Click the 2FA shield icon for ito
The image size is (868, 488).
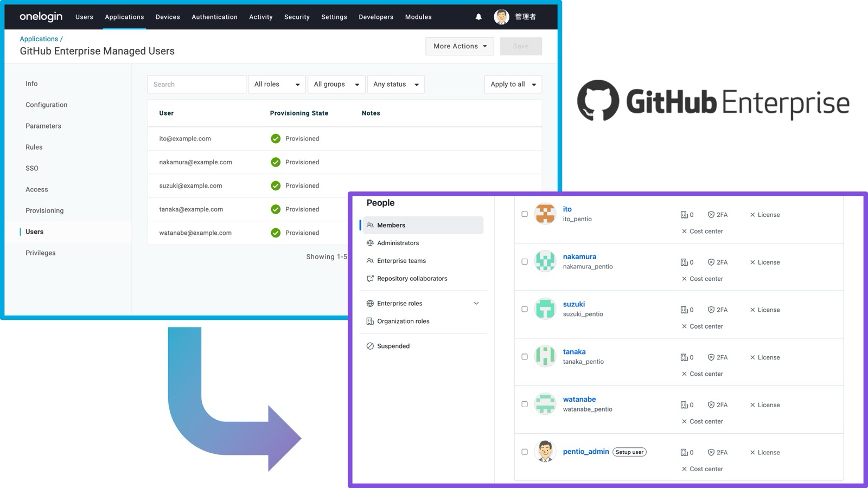[x=711, y=215]
